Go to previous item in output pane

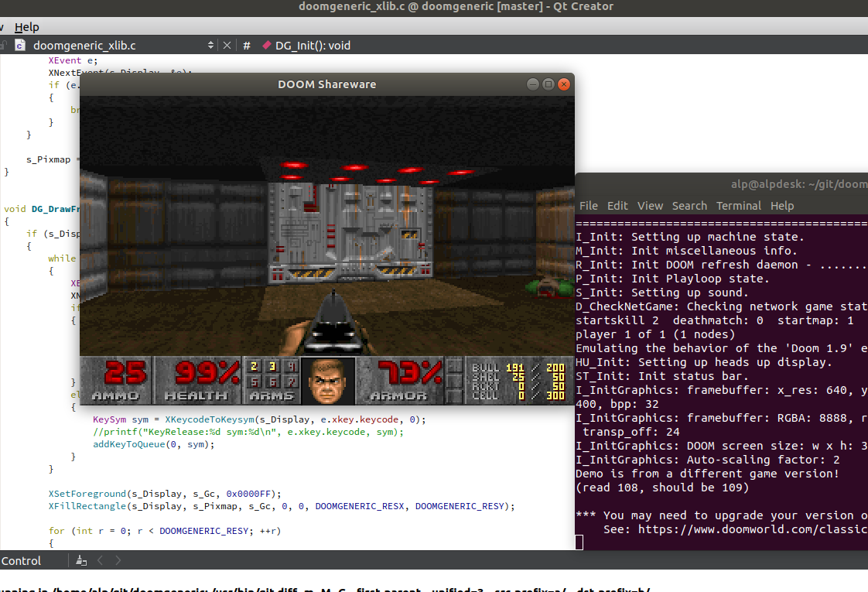tap(101, 560)
